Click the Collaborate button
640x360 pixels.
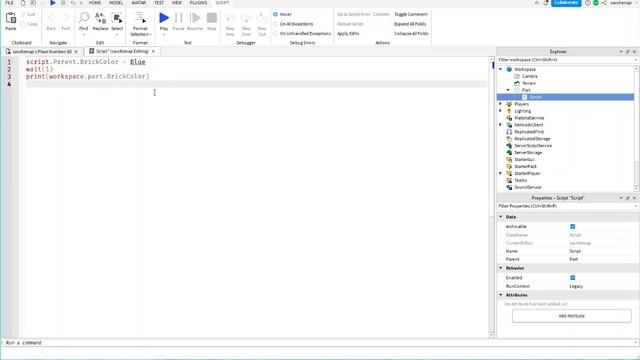coord(566,3)
